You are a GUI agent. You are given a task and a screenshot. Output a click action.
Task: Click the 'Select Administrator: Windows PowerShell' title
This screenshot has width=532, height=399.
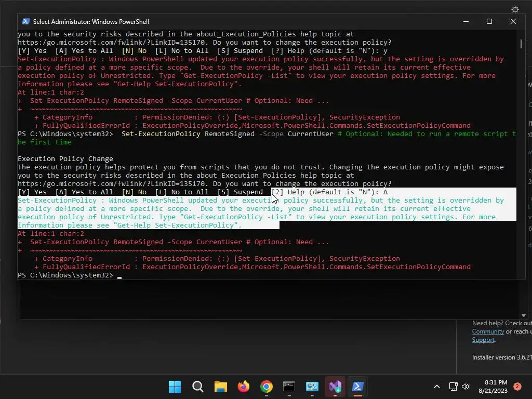tap(91, 22)
